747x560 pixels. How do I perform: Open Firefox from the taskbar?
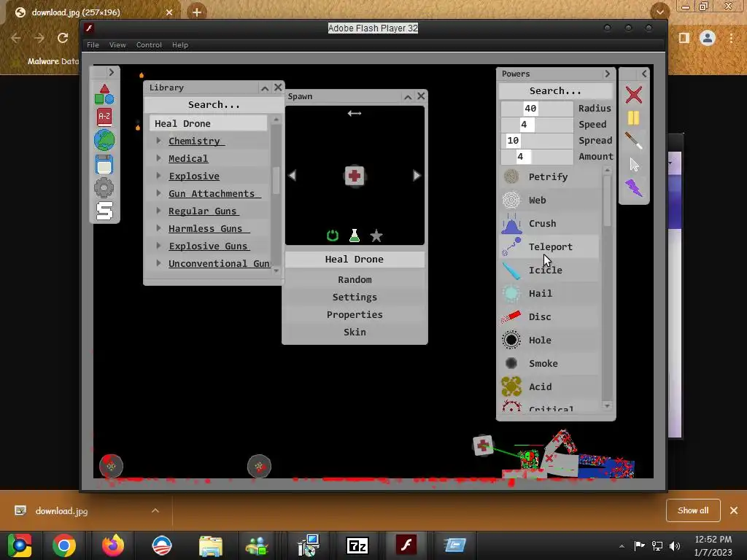(113, 545)
